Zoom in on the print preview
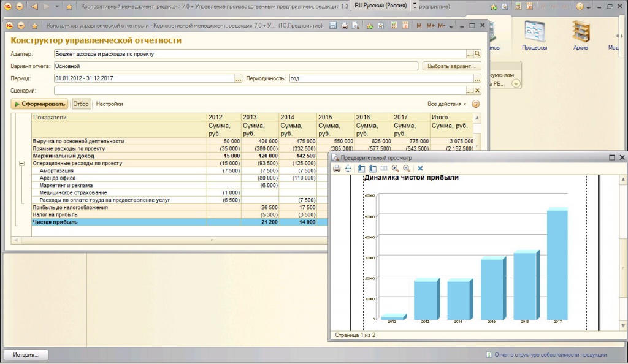 pyautogui.click(x=395, y=169)
